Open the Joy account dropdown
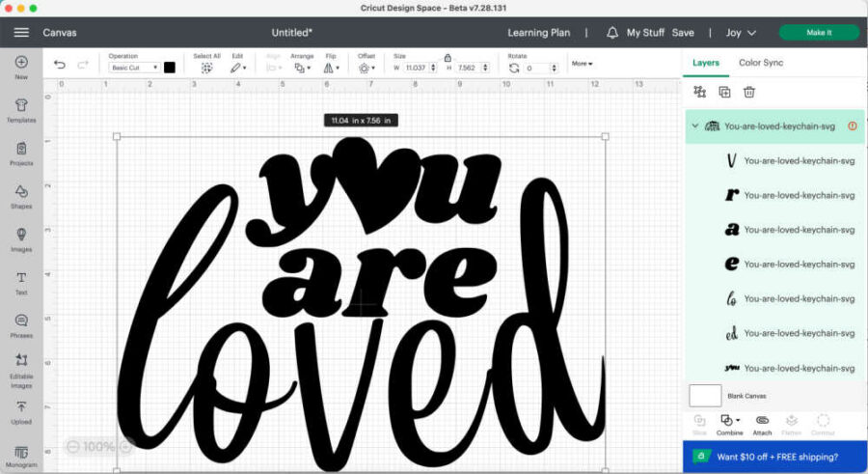This screenshot has width=868, height=474. pos(741,33)
